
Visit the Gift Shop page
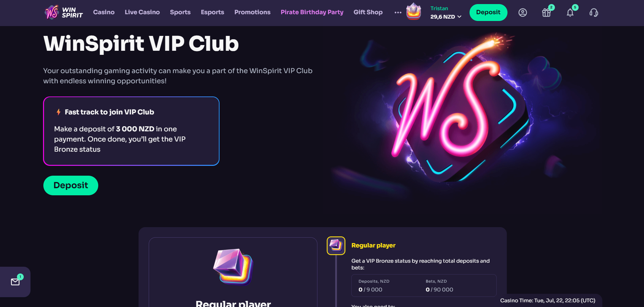coord(368,12)
